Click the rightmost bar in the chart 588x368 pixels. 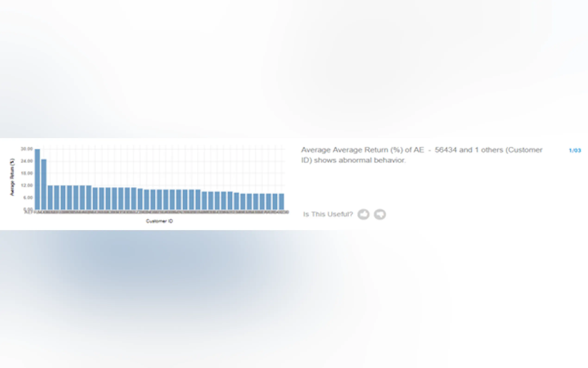click(281, 202)
